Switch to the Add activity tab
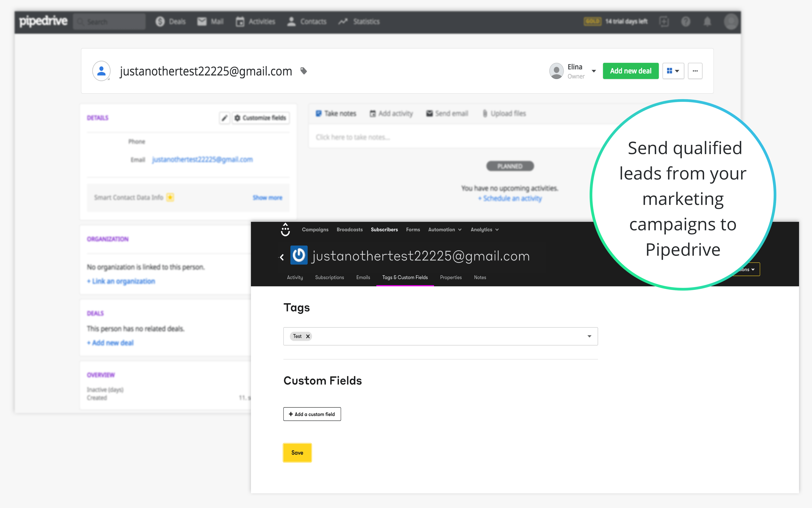 [x=391, y=114]
